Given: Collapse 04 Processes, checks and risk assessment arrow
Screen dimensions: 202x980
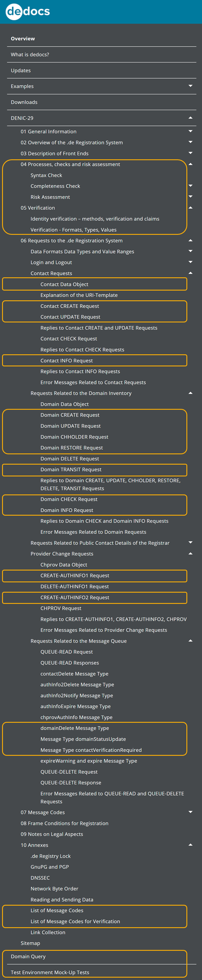Looking at the screenshot, I should [190, 164].
